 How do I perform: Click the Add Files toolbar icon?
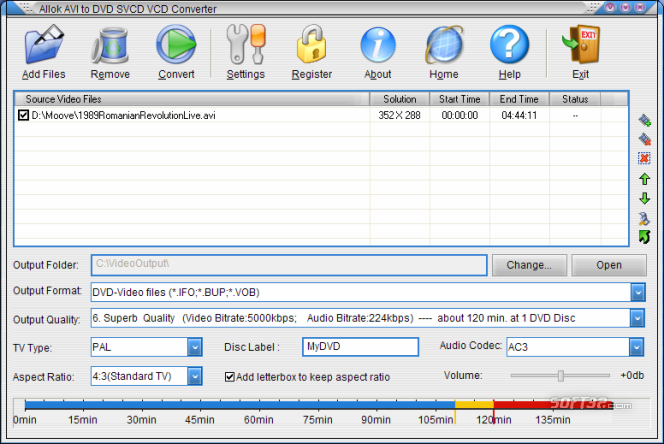tap(44, 44)
